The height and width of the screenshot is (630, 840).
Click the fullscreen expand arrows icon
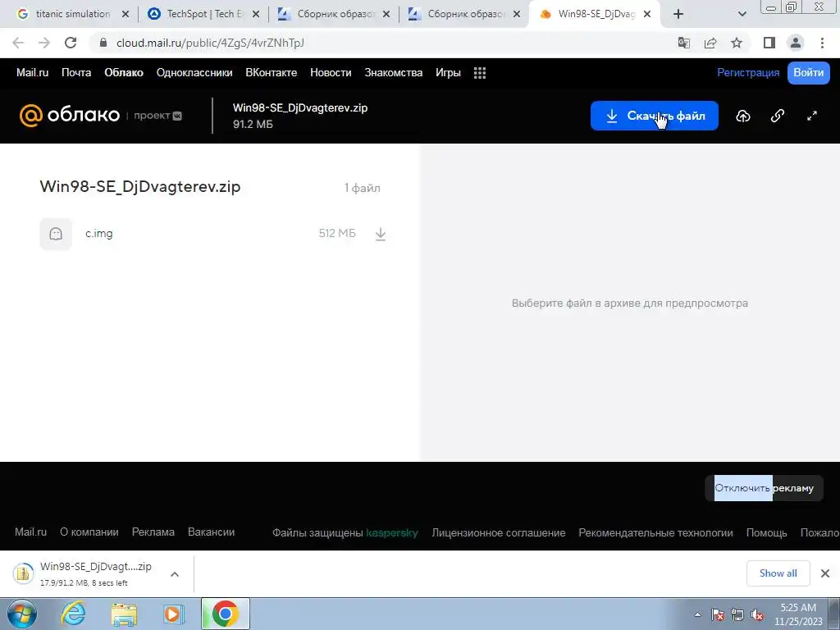point(812,116)
